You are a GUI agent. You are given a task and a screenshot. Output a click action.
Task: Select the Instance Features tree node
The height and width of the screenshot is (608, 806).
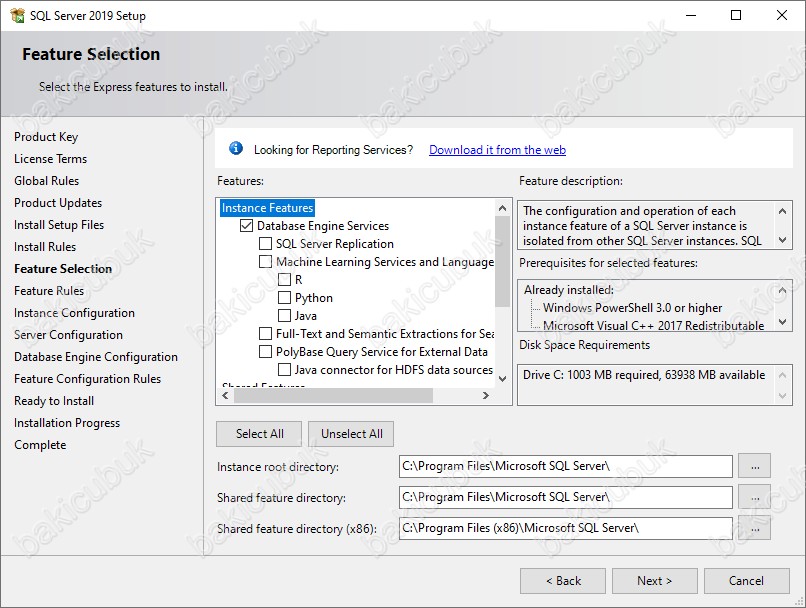[x=267, y=208]
